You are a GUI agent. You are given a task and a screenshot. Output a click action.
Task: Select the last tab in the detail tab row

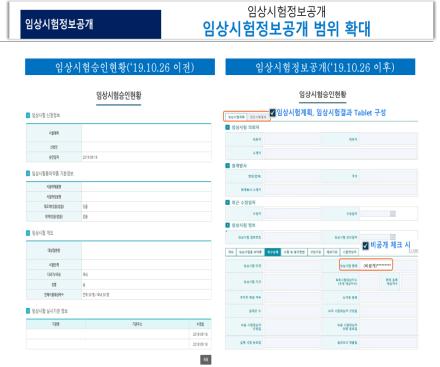tap(349, 252)
